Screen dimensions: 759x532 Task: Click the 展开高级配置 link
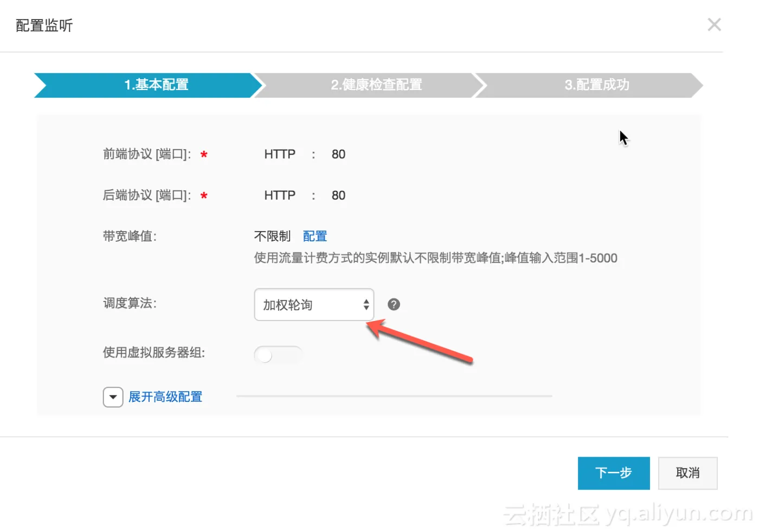click(x=165, y=397)
